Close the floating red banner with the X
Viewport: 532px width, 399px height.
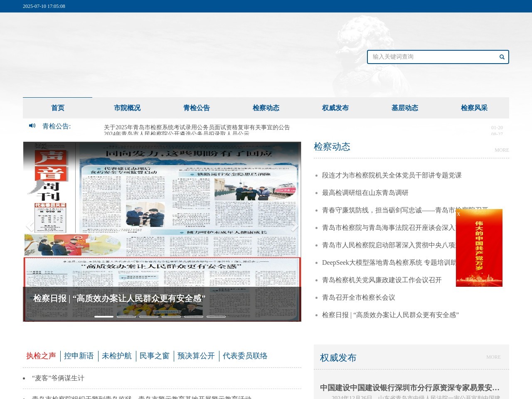click(458, 214)
